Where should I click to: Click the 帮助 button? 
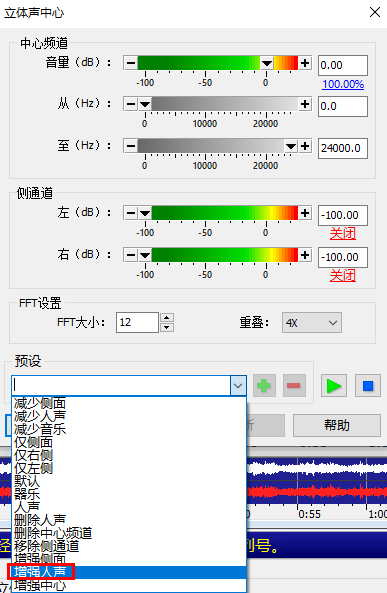click(337, 425)
